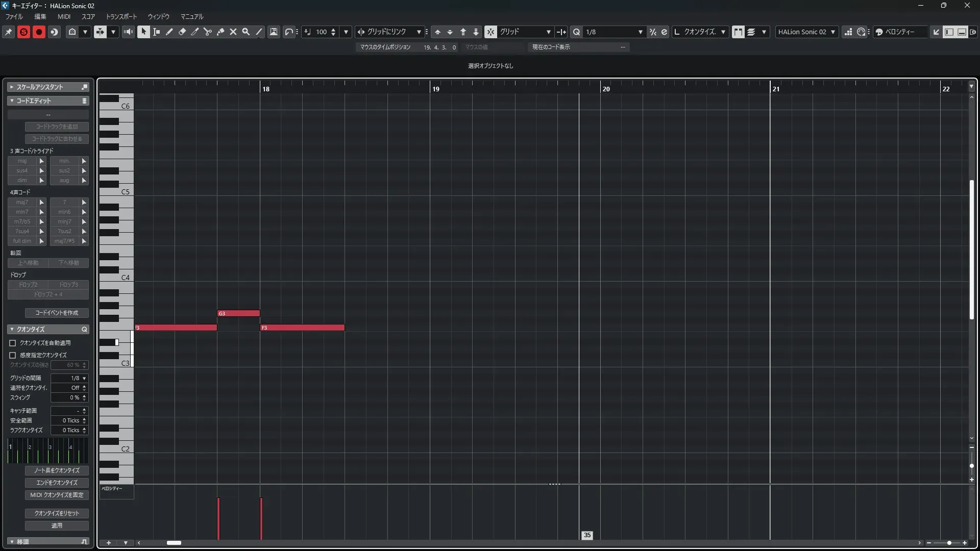The width and height of the screenshot is (980, 551).
Task: Enable クオンタイズを自動適用 checkbox
Action: 13,343
